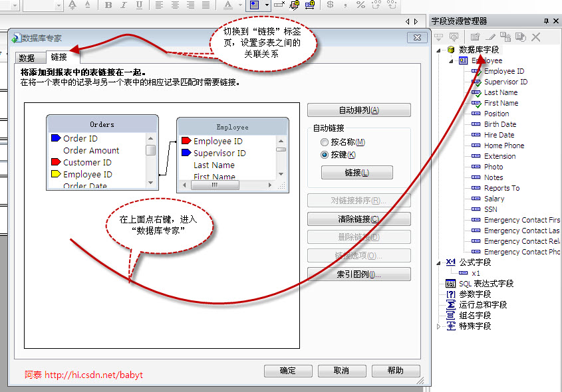Image resolution: width=562 pixels, height=392 pixels.
Task: Click Employee table scroll right arrow
Action: click(270, 185)
